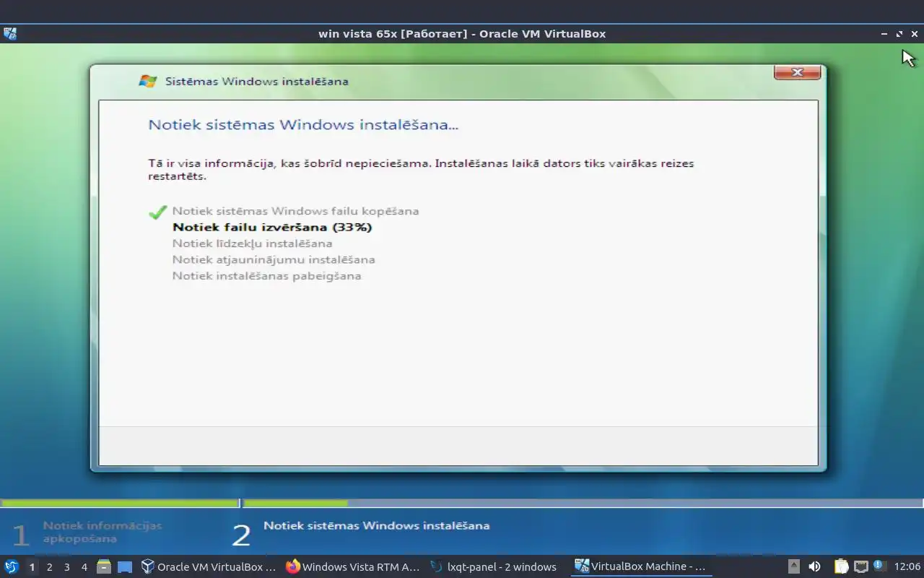Open the volume control in the tray
Viewport: 924px width, 578px height.
click(814, 566)
